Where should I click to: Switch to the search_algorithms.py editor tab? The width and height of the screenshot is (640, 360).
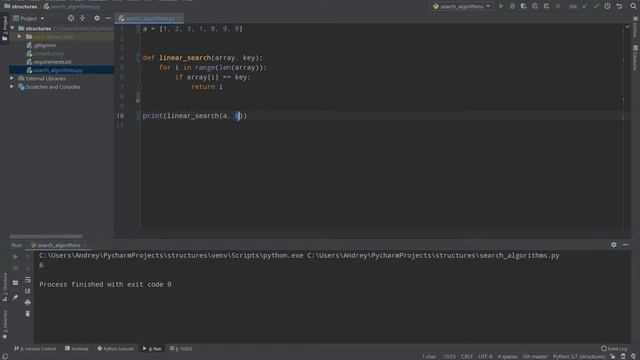[149, 18]
